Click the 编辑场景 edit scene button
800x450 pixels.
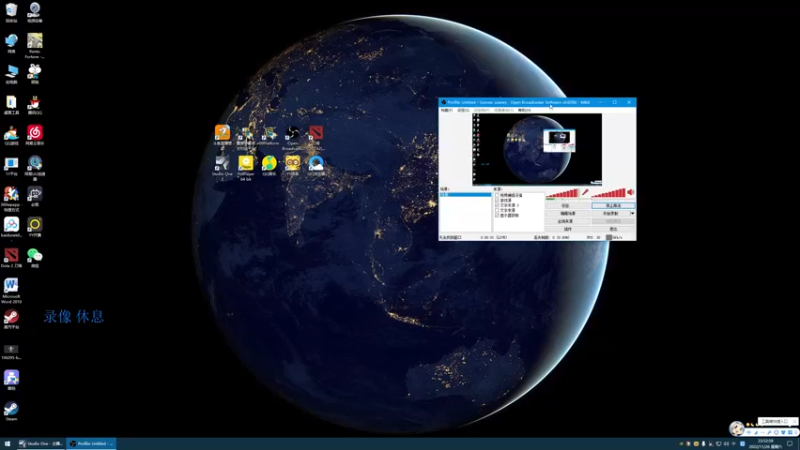tap(567, 213)
